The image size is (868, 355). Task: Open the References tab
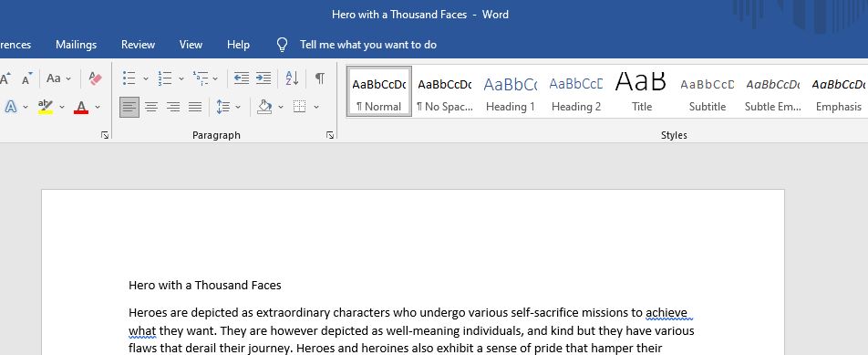point(15,45)
